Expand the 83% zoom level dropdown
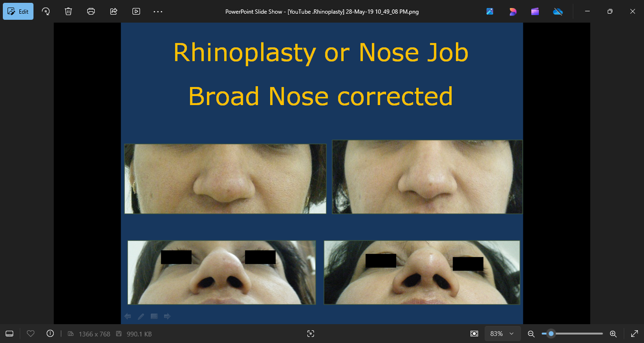The height and width of the screenshot is (343, 644). coord(502,334)
